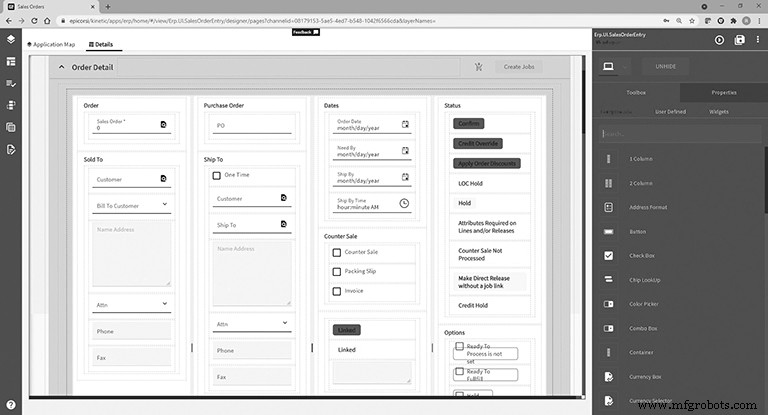Open the User Defined subtab

pyautogui.click(x=671, y=112)
